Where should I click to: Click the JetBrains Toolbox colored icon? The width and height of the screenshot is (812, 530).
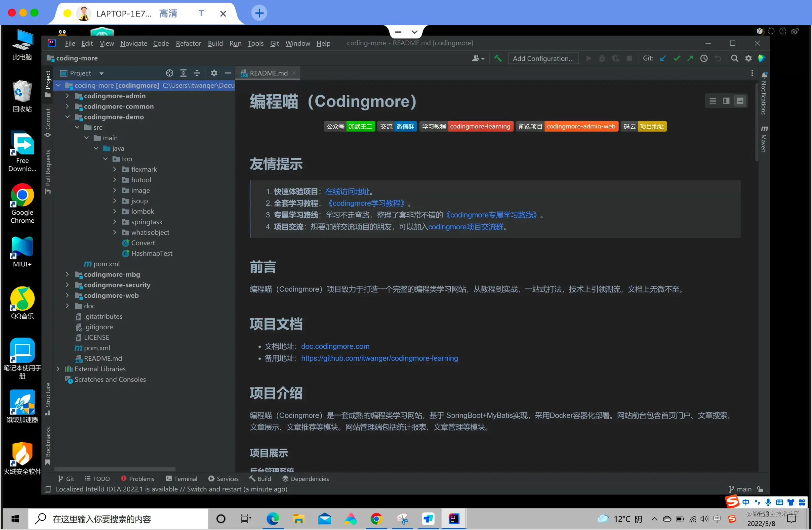coord(762,59)
